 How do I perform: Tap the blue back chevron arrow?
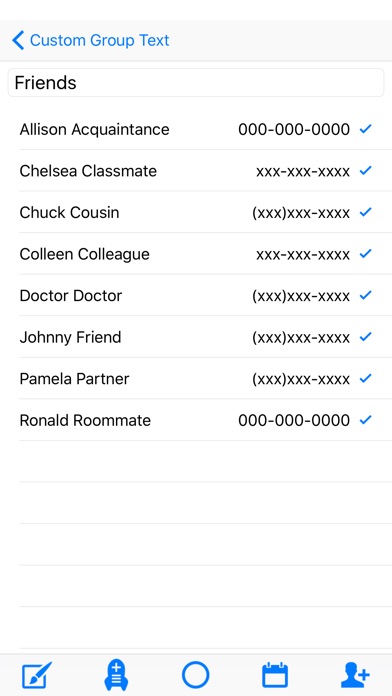(18, 40)
